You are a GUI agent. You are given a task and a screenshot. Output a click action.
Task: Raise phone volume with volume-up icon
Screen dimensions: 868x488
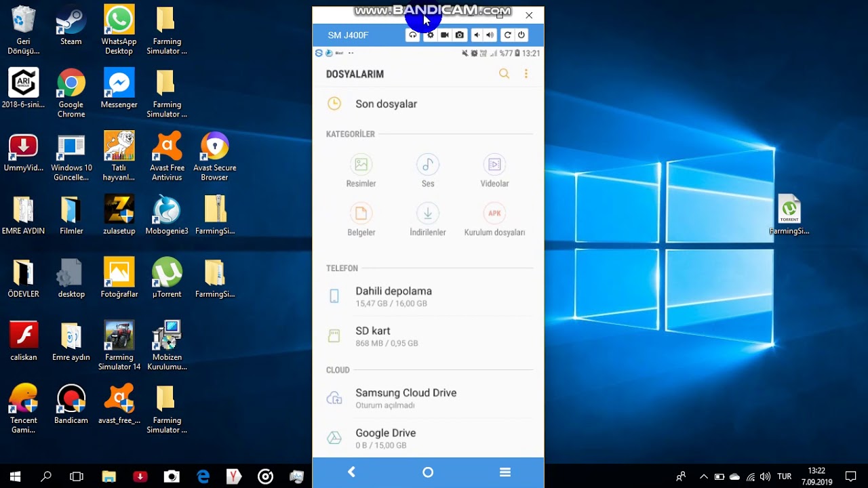(x=490, y=35)
